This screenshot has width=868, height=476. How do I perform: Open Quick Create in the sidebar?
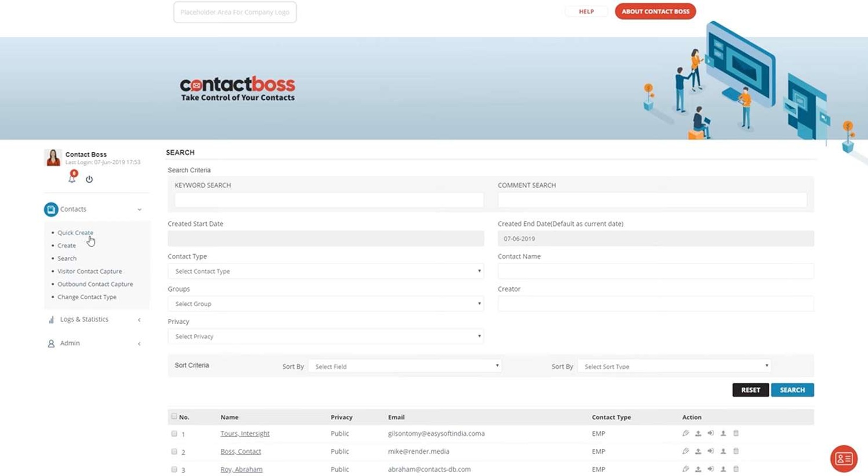[x=75, y=233]
